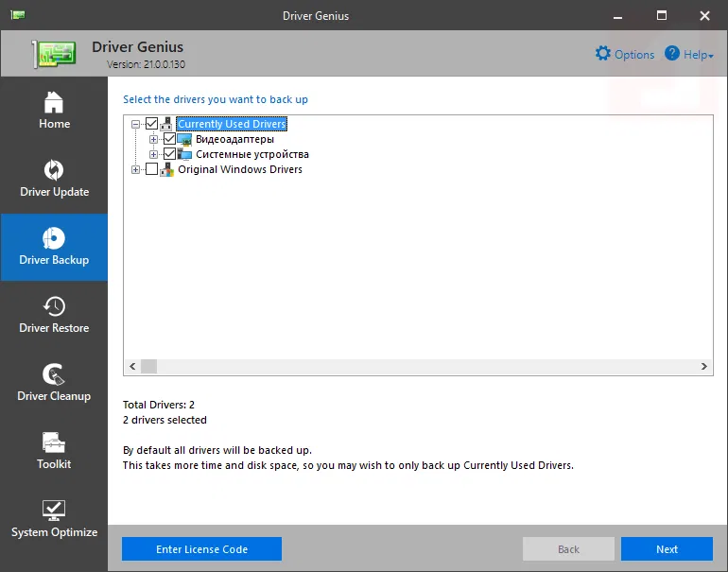Open the Help dropdown arrow
Viewport: 728px width, 572px height.
point(711,56)
